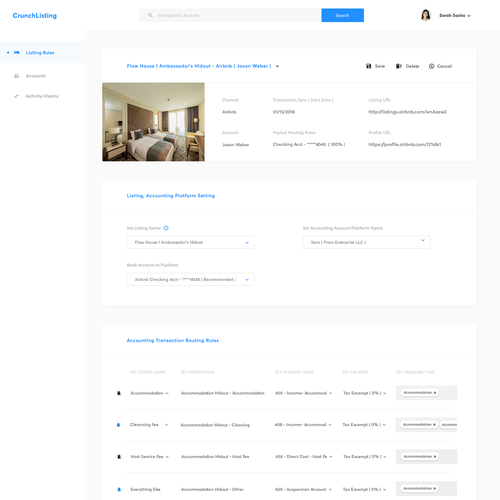
Task: Open tax rate dropdown in Everything Else row
Action: coord(365,489)
